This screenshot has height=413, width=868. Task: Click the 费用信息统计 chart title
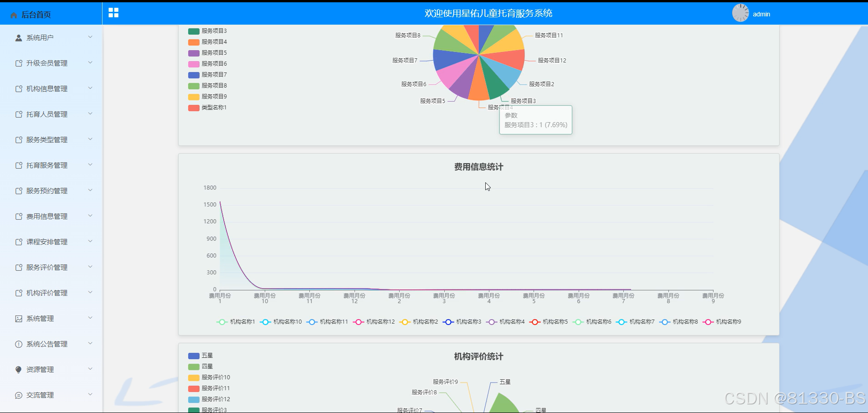pos(478,167)
